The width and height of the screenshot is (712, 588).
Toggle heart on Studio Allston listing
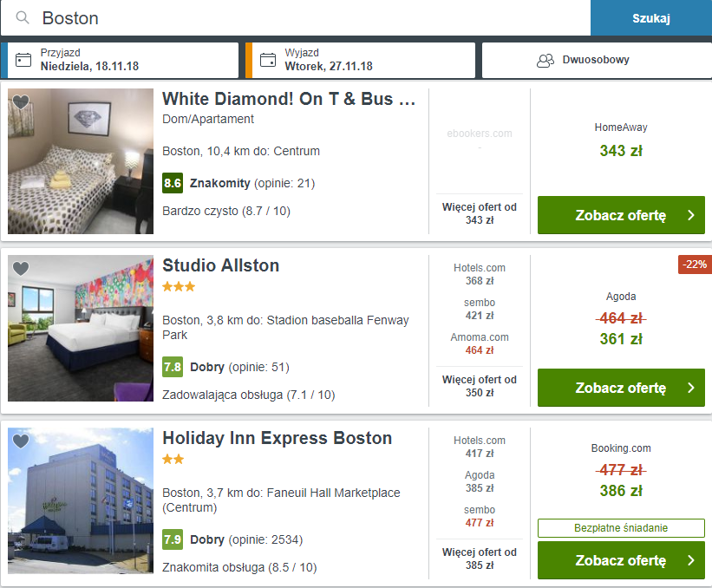click(21, 268)
